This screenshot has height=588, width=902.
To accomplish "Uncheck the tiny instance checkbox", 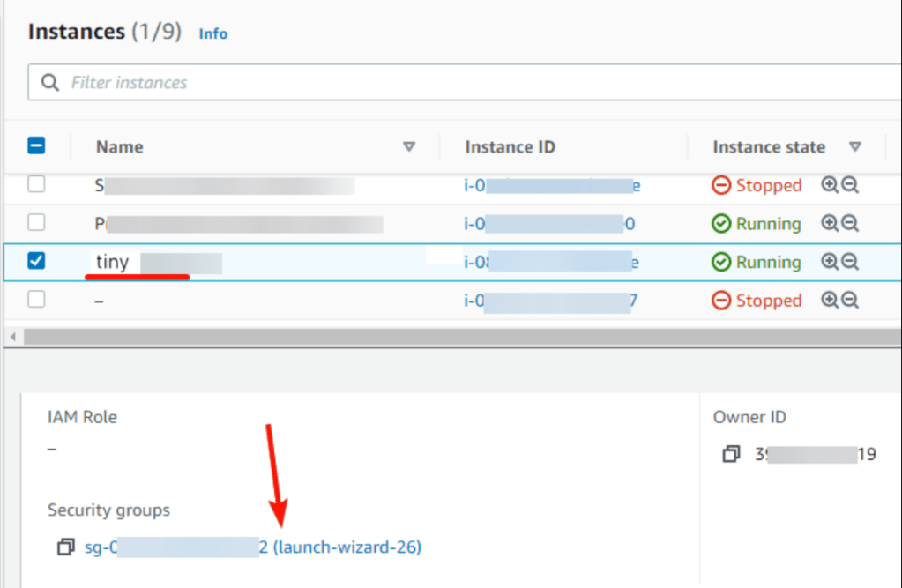I will point(36,261).
